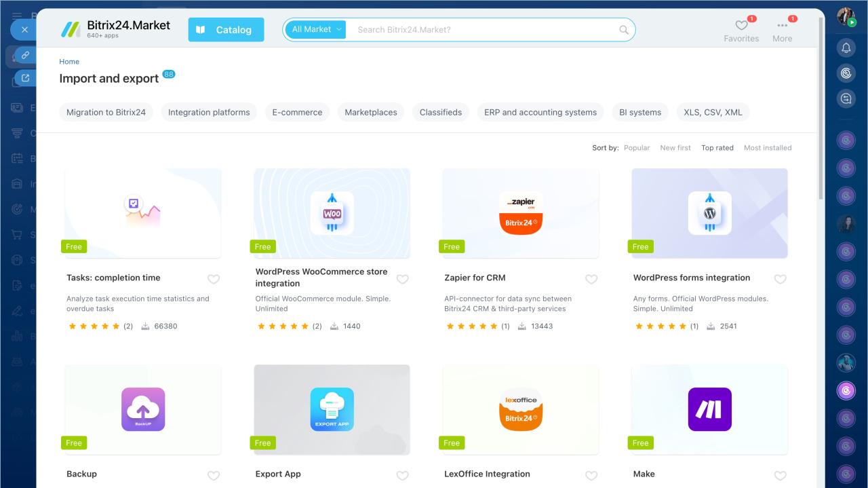Open the Make app icon
868x488 pixels.
tap(709, 409)
